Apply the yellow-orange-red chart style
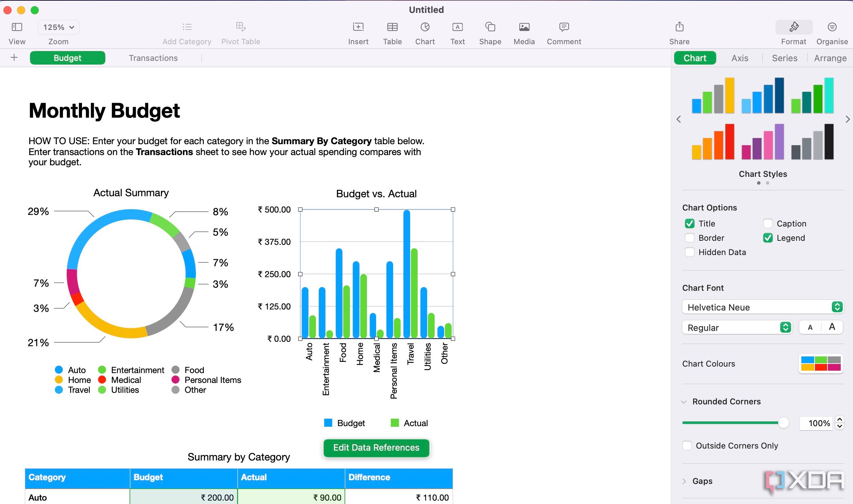The height and width of the screenshot is (504, 853). [x=713, y=142]
